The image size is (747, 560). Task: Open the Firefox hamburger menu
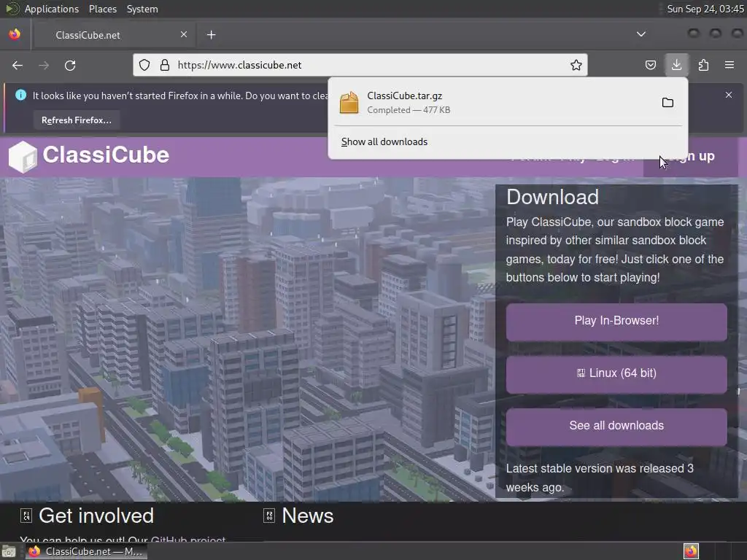[729, 65]
